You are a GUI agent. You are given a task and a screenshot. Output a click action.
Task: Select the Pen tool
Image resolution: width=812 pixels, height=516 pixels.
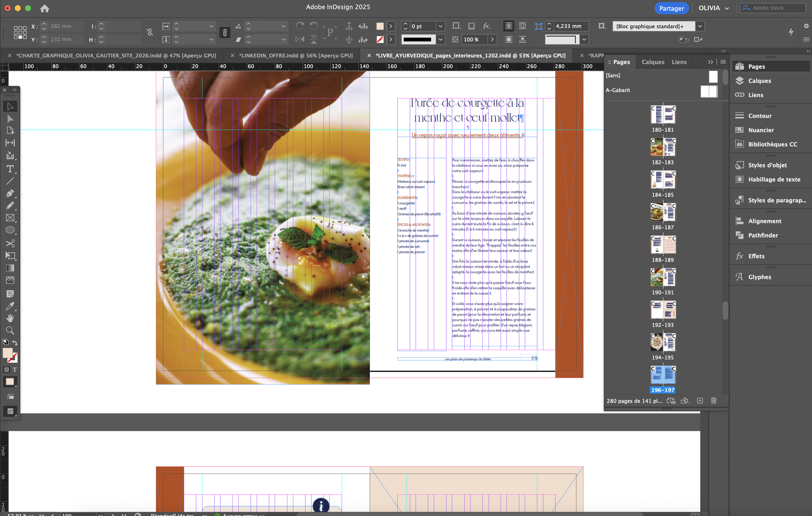pyautogui.click(x=10, y=193)
